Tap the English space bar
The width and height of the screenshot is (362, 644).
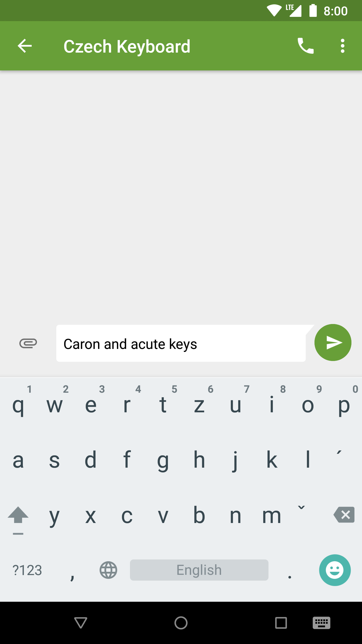[199, 570]
